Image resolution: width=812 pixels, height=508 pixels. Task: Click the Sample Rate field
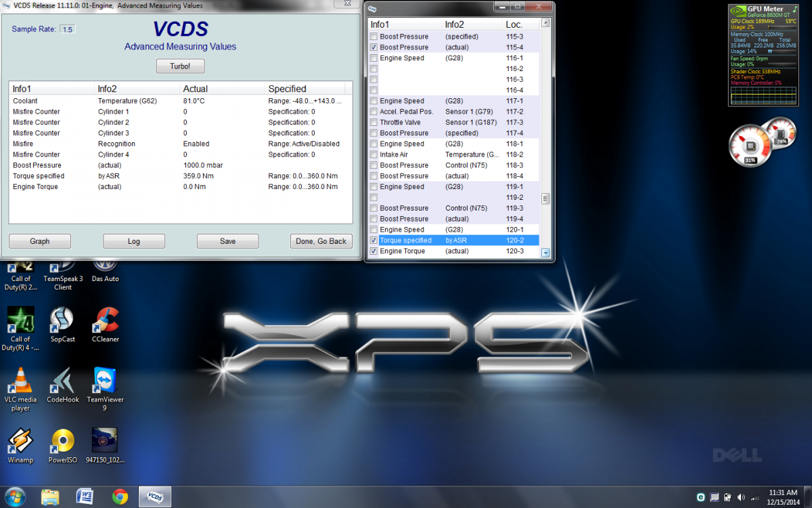tap(68, 30)
